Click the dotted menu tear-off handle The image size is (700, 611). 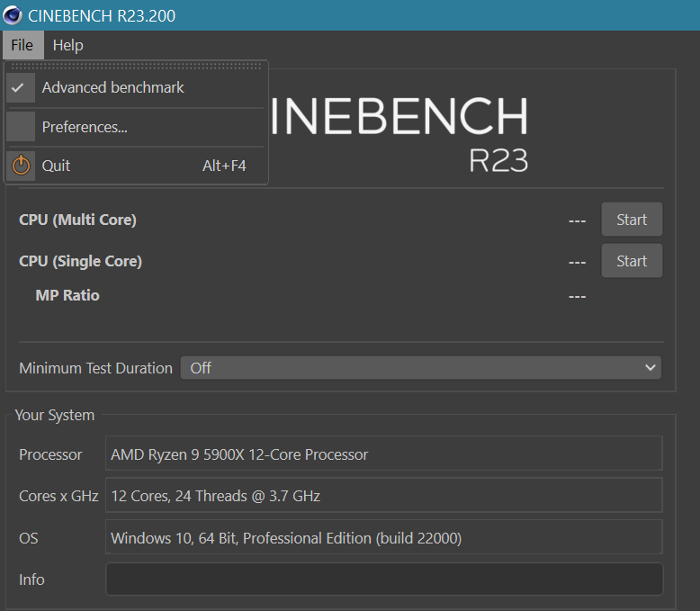136,66
